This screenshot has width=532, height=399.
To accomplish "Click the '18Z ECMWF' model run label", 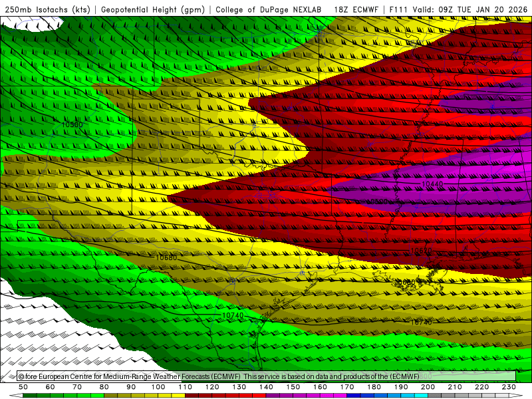I will point(356,10).
